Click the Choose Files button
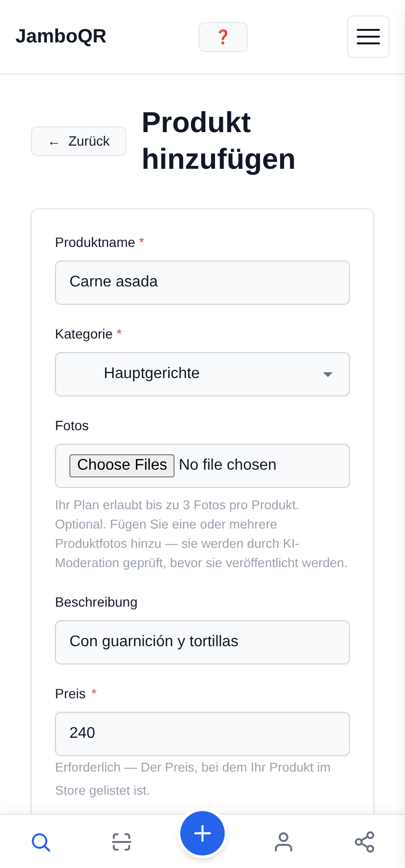Image resolution: width=405 pixels, height=868 pixels. tap(122, 465)
